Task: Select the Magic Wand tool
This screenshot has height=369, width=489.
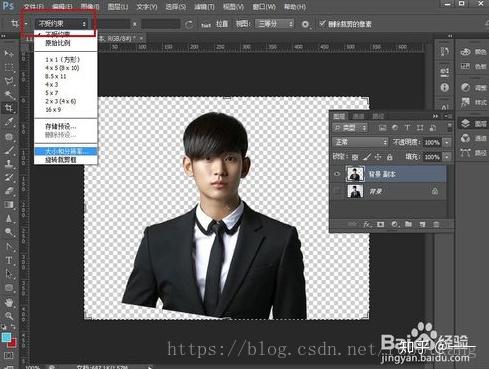Action: coord(9,94)
